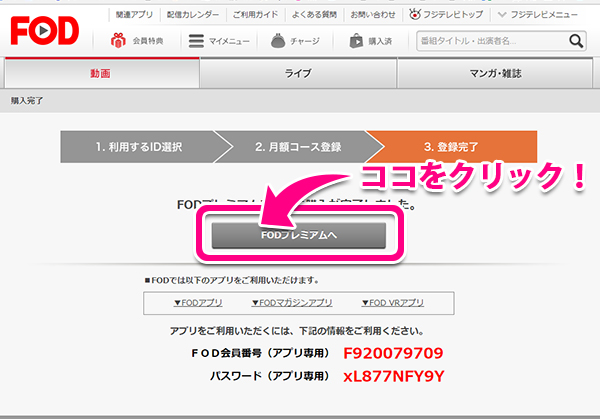The image size is (600, 419).
Task: Click the フジテレビトップ mascot icon
Action: point(414,15)
